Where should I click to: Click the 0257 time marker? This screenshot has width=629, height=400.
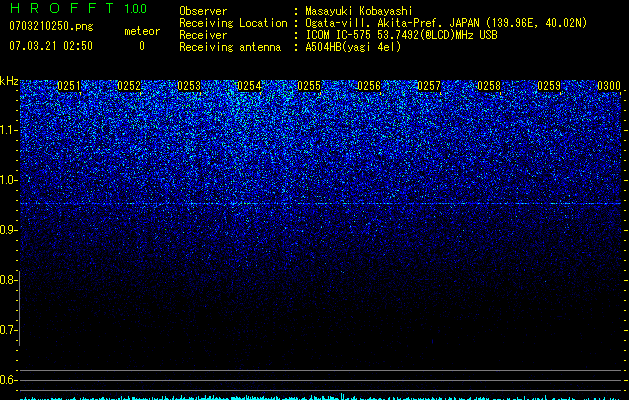(429, 86)
